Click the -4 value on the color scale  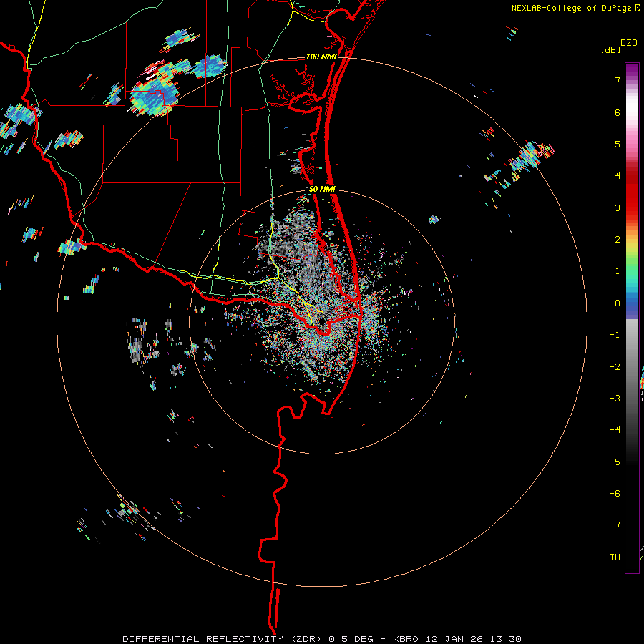(x=615, y=430)
